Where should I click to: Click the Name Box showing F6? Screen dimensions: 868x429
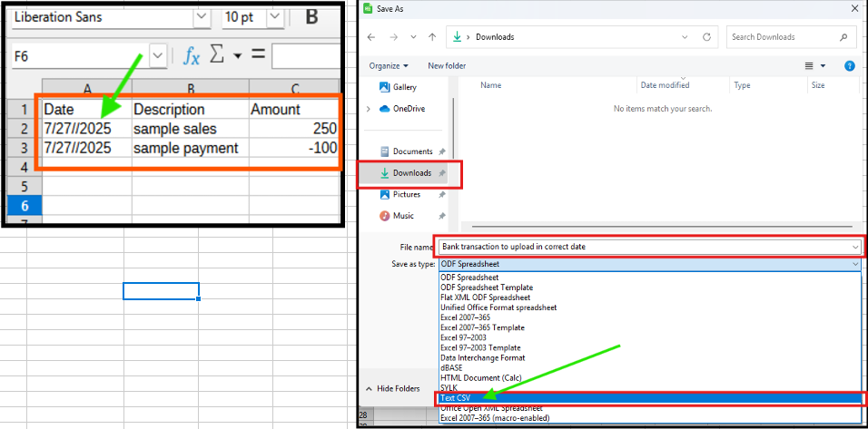pyautogui.click(x=82, y=55)
